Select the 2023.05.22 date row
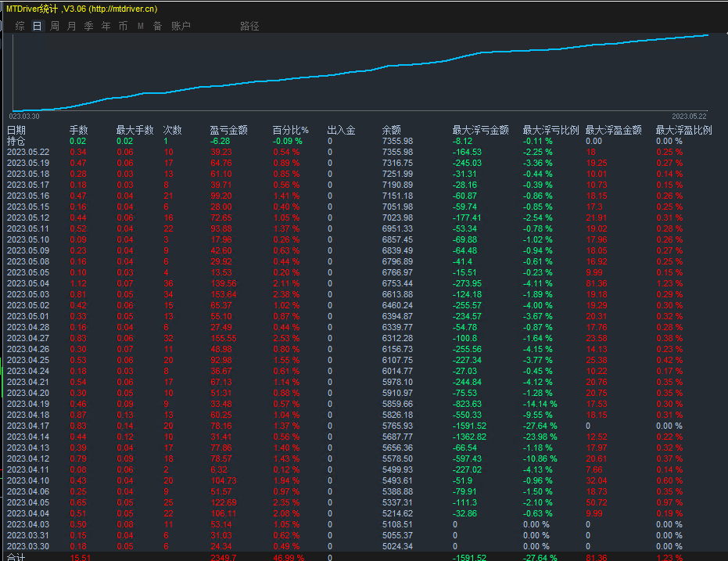The height and width of the screenshot is (561, 728). [28, 152]
